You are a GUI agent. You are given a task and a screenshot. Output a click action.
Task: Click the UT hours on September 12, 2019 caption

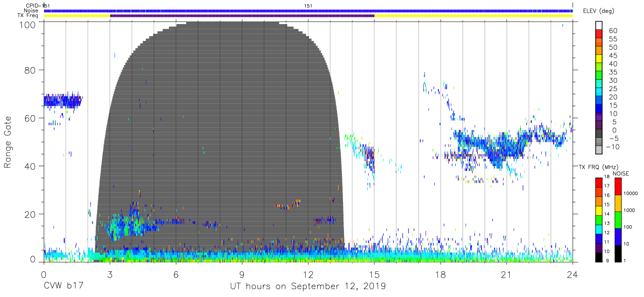pyautogui.click(x=308, y=287)
